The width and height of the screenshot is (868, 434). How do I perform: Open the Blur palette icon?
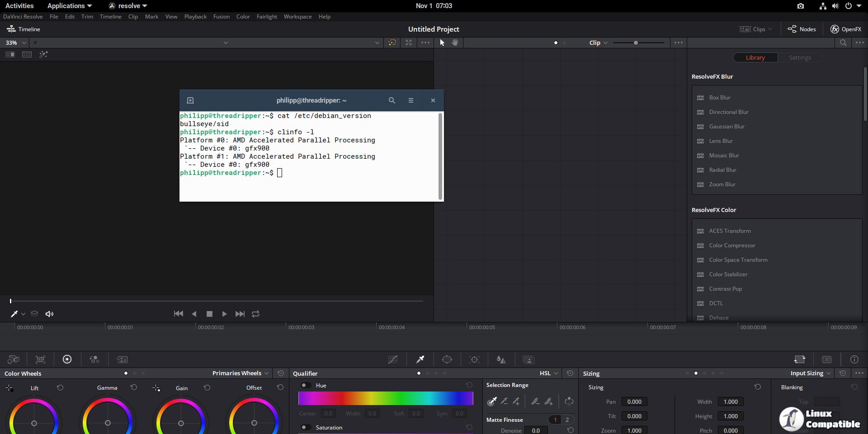coord(501,359)
